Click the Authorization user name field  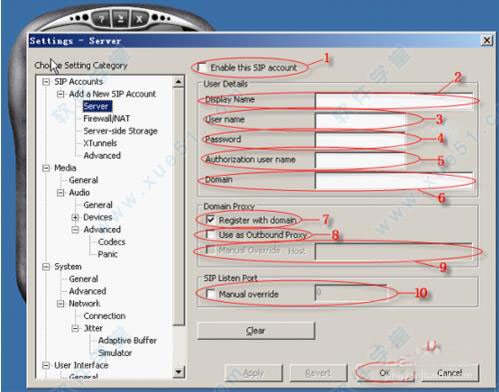click(361, 160)
